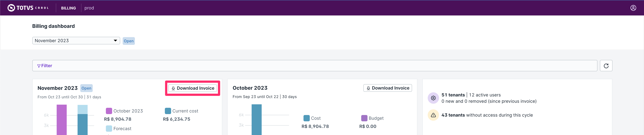Screen dimensions: 644x135
Task: Click the 'Billing dashboard' heading
Action: [53, 26]
